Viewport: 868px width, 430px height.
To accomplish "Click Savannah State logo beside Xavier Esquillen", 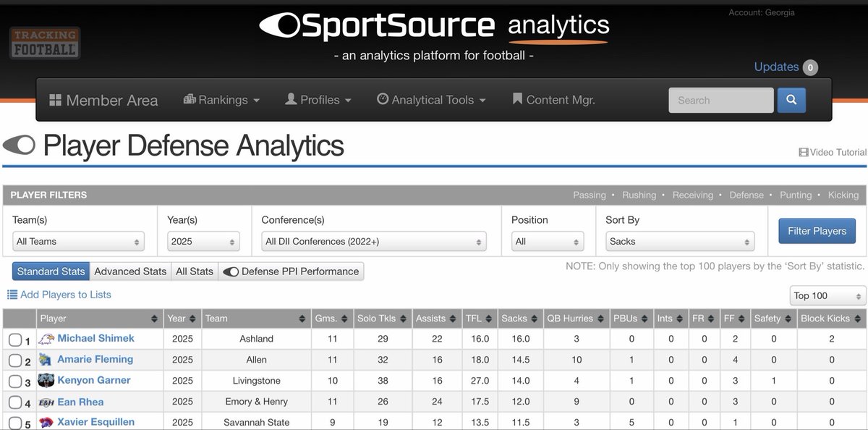I will coord(46,422).
